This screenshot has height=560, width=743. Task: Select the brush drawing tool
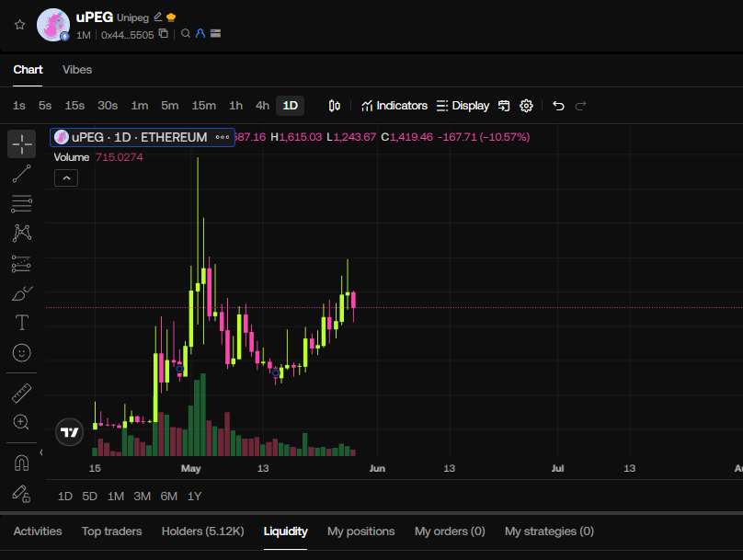[22, 293]
